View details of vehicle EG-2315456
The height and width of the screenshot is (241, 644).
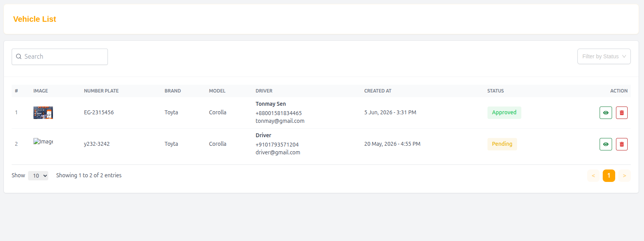[605, 113]
